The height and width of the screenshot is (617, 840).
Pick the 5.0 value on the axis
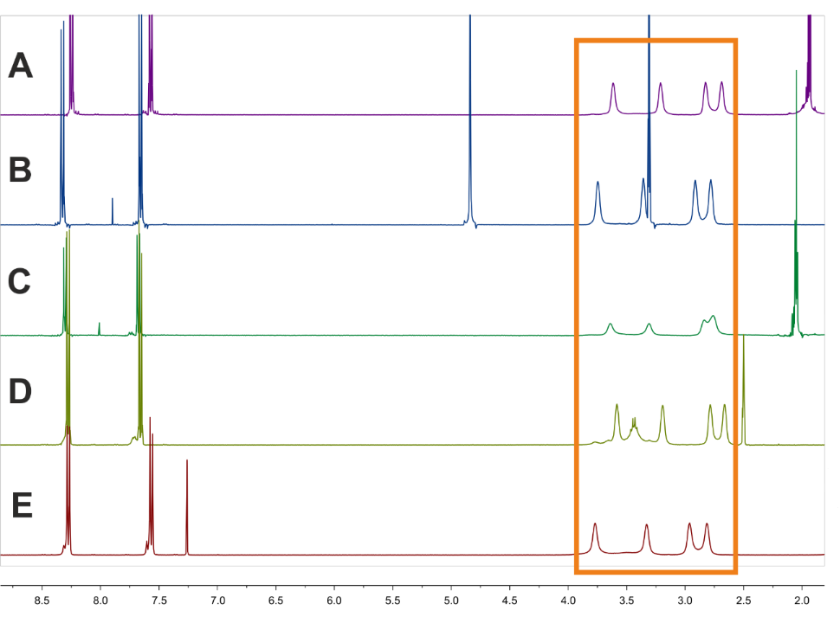[451, 598]
